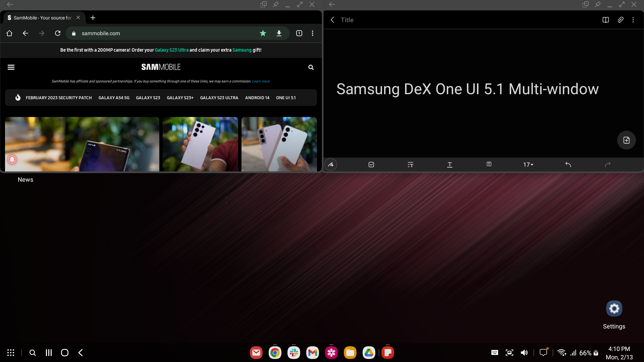This screenshot has height=362, width=644.
Task: Open volume control in the DeX taskbar
Action: click(x=524, y=353)
